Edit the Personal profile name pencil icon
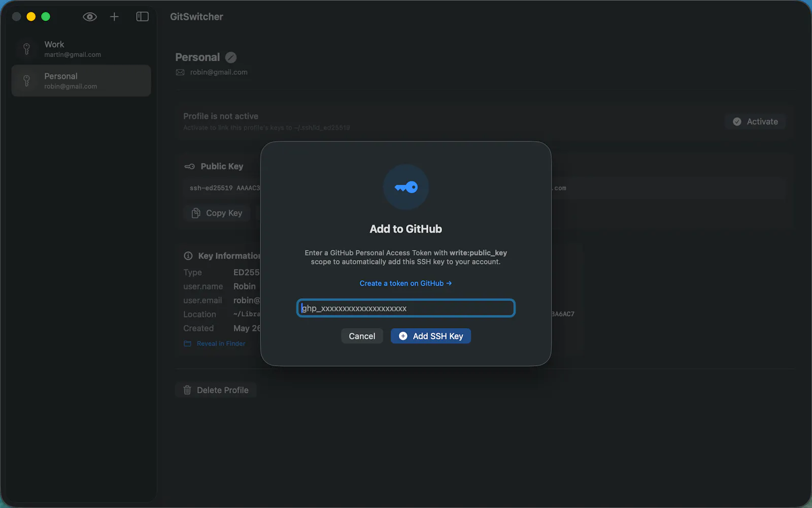 click(231, 57)
